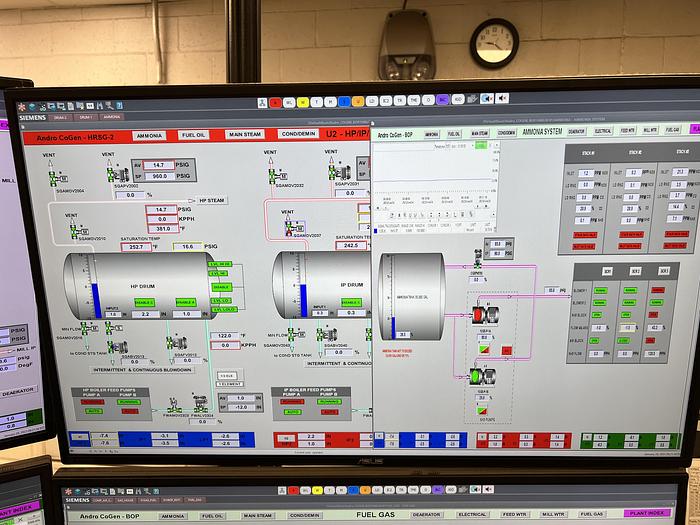Click control valve SGAPV2002 symbol
The height and width of the screenshot is (525, 700).
pos(117,174)
